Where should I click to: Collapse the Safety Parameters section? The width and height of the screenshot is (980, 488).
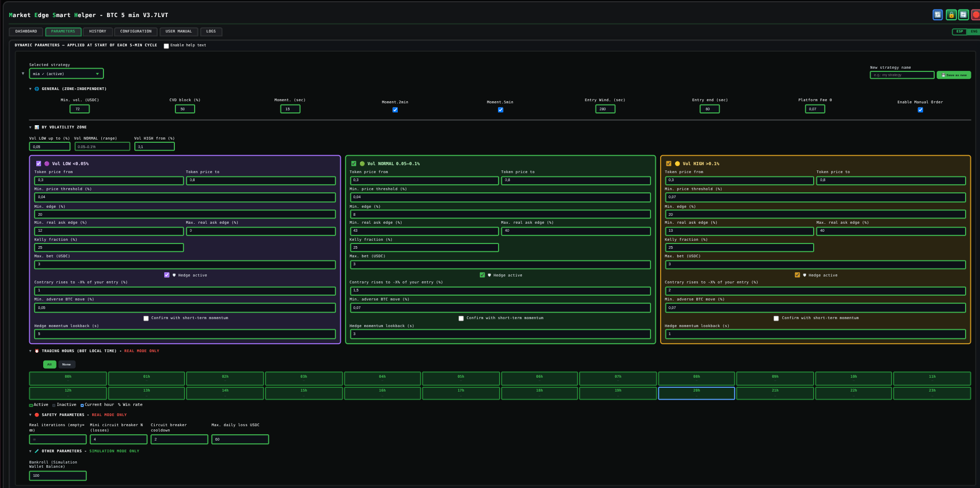(30, 415)
